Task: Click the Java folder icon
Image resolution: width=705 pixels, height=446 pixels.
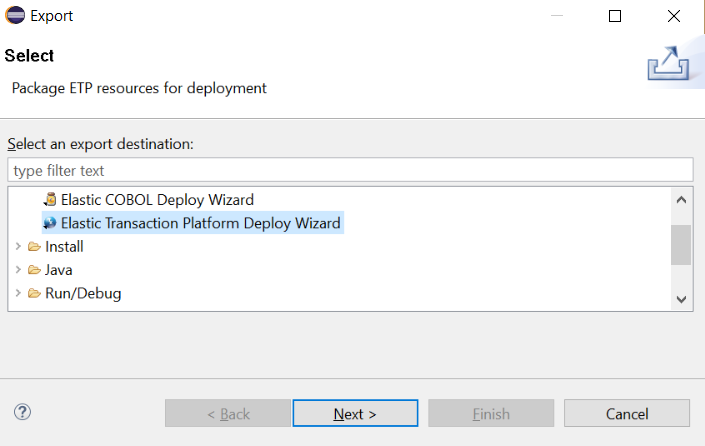Action: (34, 270)
